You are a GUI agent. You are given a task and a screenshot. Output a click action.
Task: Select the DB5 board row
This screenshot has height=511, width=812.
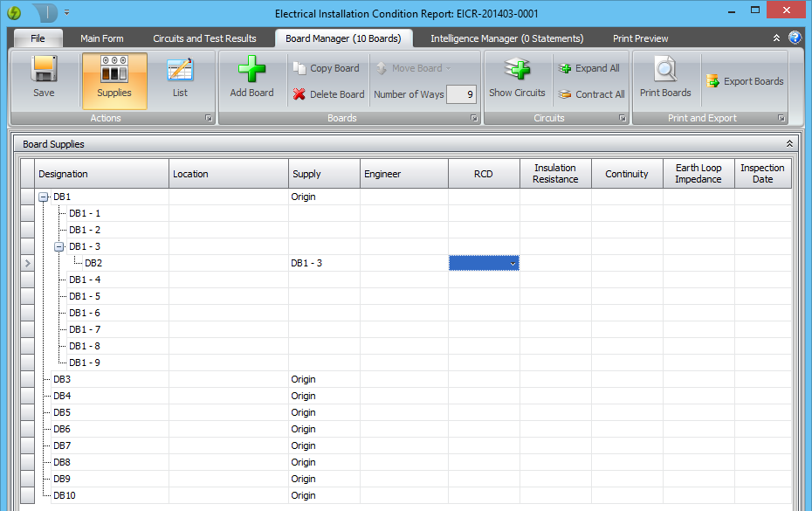[62, 412]
